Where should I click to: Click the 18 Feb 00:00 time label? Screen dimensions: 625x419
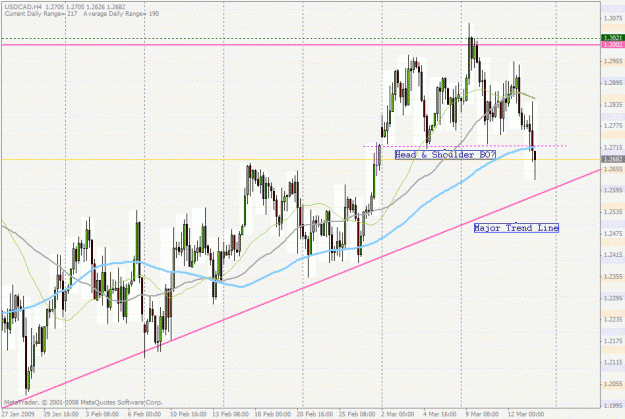click(273, 414)
